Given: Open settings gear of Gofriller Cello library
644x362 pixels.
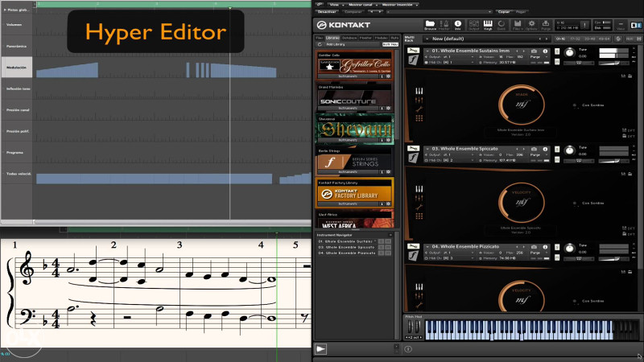Looking at the screenshot, I should pos(388,76).
